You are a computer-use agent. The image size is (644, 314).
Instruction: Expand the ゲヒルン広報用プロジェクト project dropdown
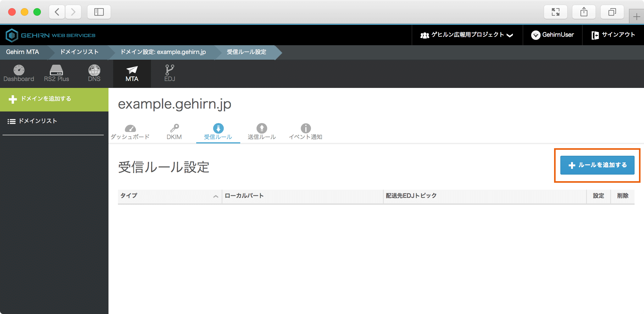tap(467, 35)
